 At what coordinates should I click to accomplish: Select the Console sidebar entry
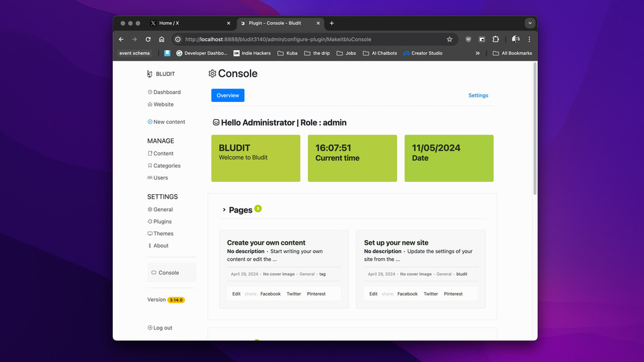coord(172,272)
